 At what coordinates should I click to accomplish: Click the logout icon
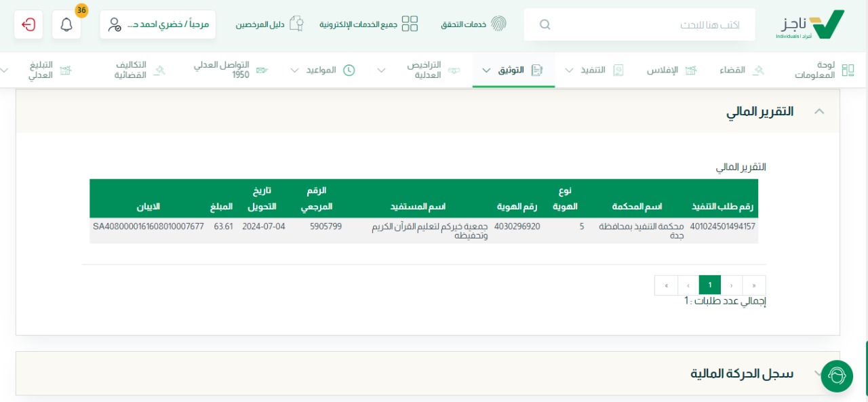click(x=28, y=24)
